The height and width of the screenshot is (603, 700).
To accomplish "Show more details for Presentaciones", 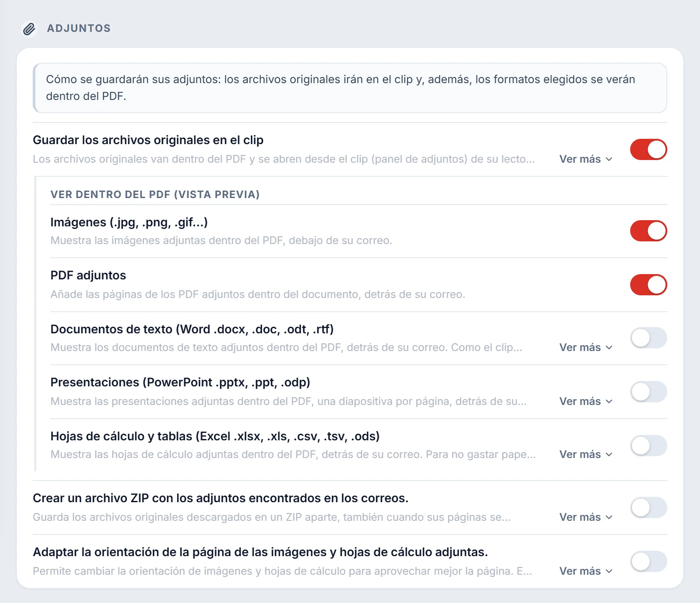I will click(586, 401).
